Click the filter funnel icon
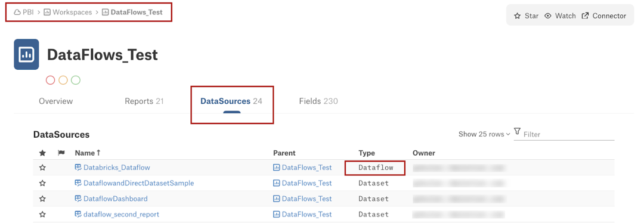 tap(517, 131)
